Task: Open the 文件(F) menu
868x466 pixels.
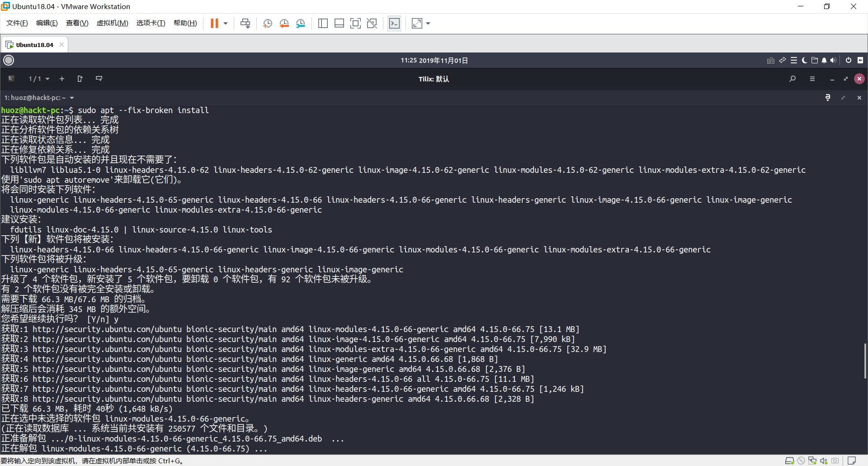Action: tap(17, 23)
